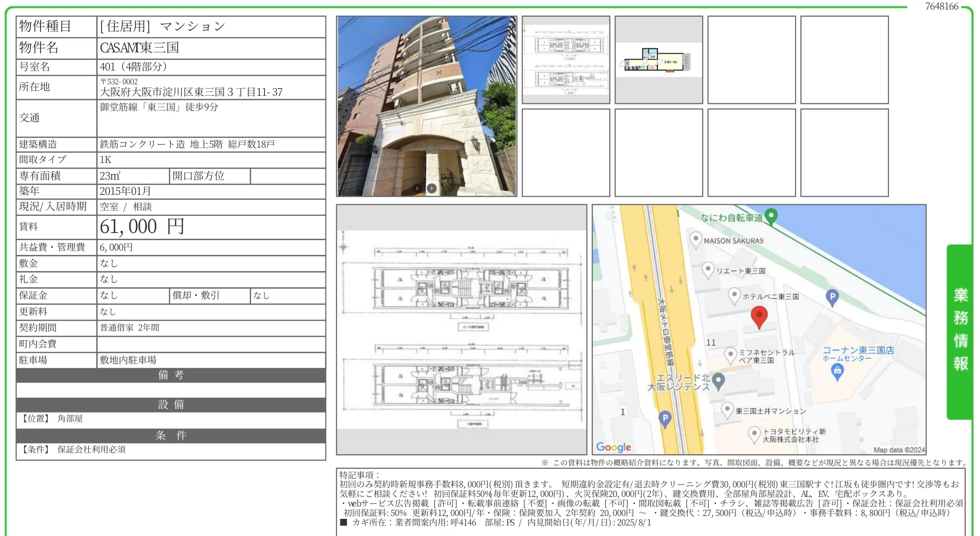Screen dimensions: 980x536
Task: Click the Google logo on the map
Action: 613,447
